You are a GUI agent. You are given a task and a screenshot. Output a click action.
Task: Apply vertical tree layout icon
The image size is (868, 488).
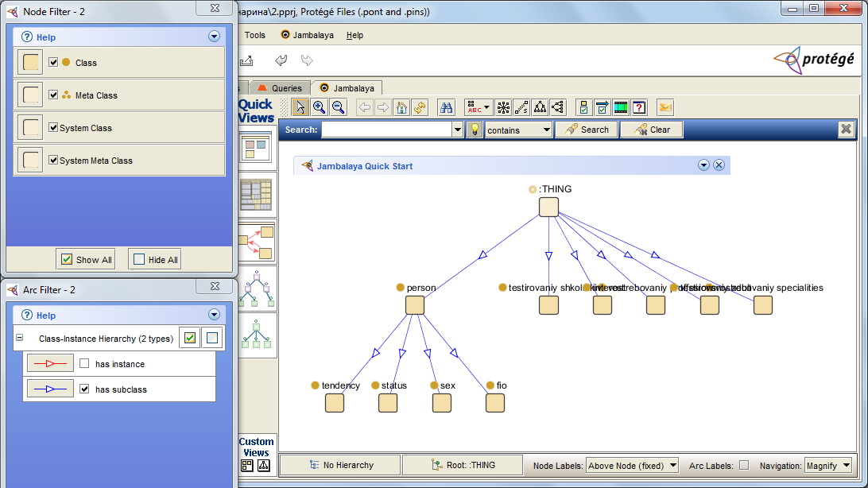540,107
